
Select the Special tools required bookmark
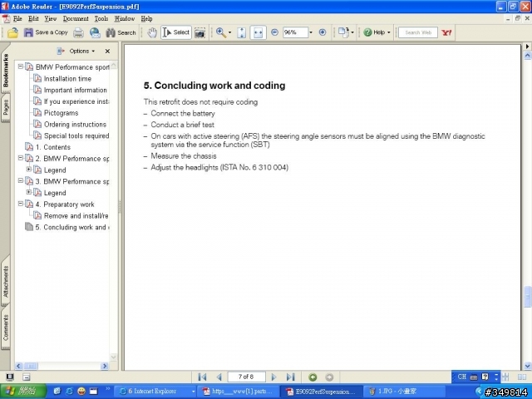tap(76, 135)
